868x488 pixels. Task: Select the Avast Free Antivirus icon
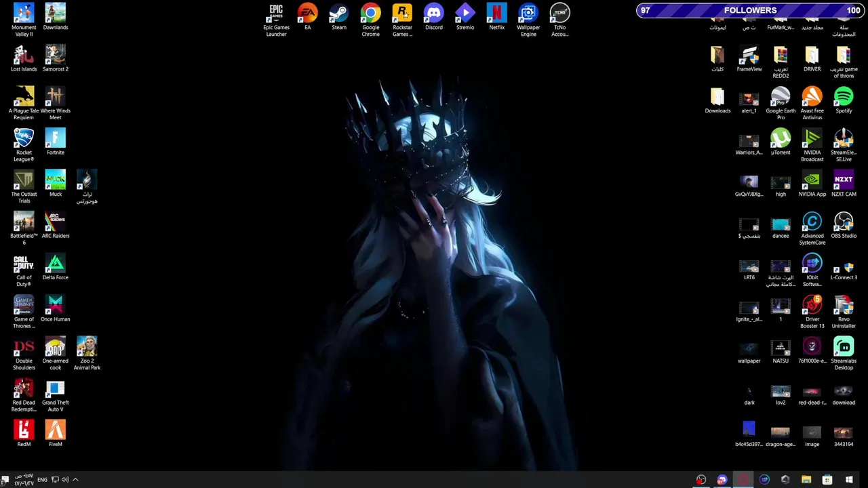coord(812,103)
